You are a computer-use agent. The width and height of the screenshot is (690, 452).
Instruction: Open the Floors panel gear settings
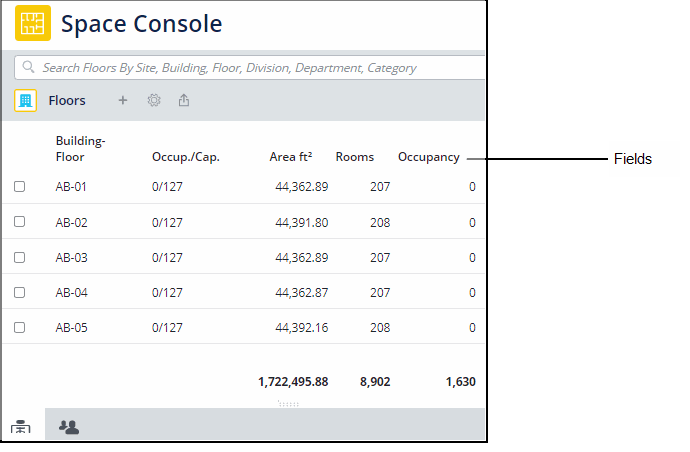[154, 100]
